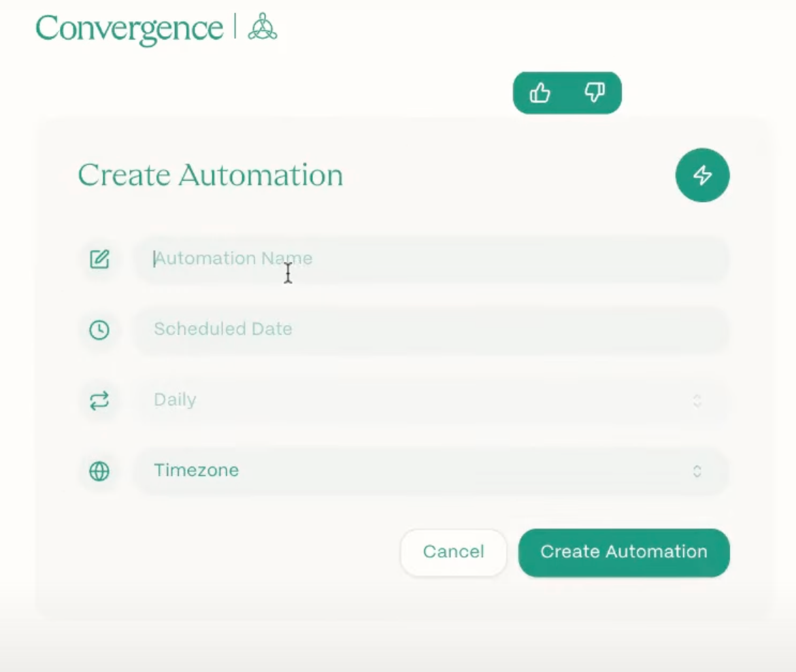
Task: Click the Cancel button
Action: [x=453, y=552]
